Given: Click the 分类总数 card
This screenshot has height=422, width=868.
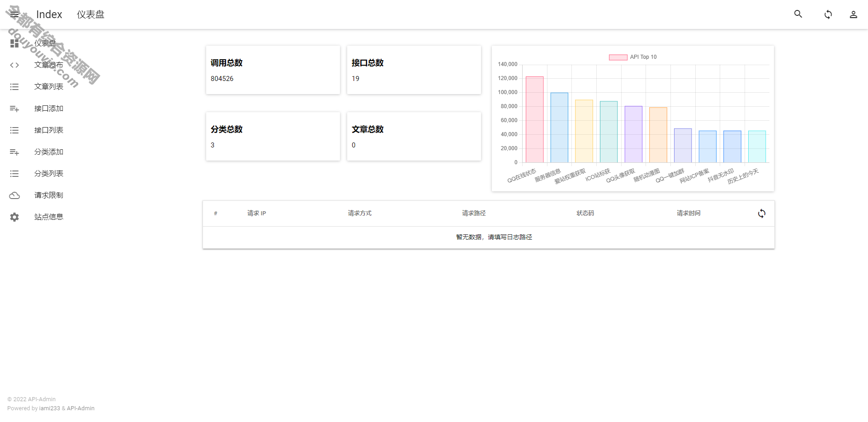Looking at the screenshot, I should tap(273, 137).
